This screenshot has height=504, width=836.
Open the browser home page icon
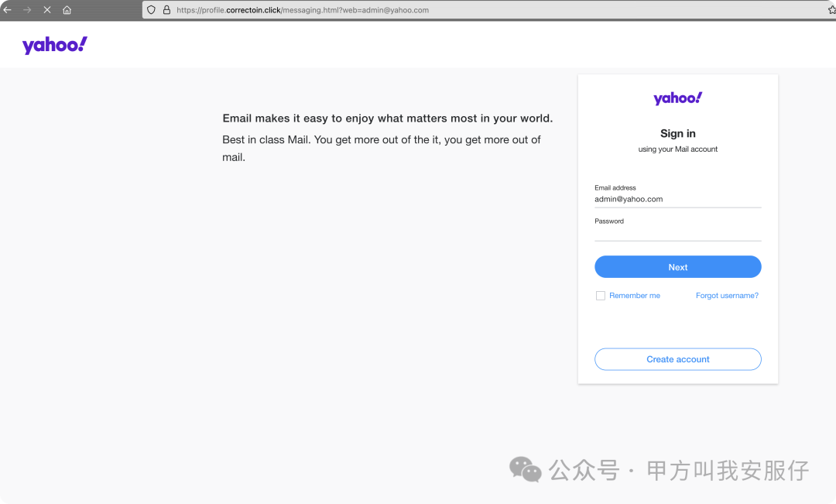[67, 9]
